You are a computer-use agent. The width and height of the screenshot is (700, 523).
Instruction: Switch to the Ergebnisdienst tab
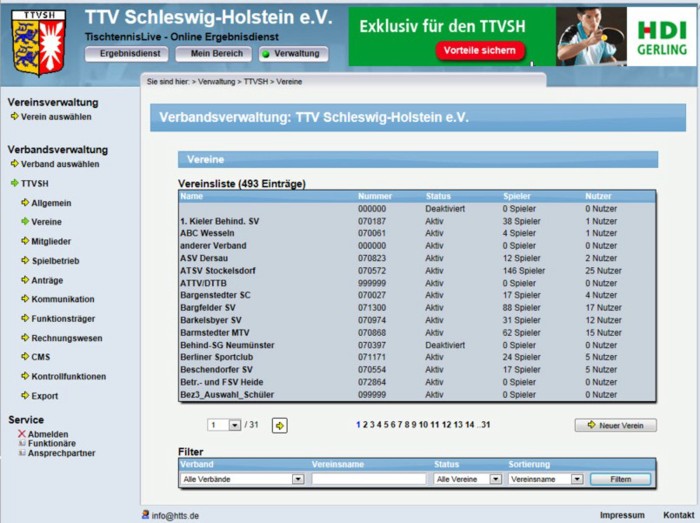point(127,54)
